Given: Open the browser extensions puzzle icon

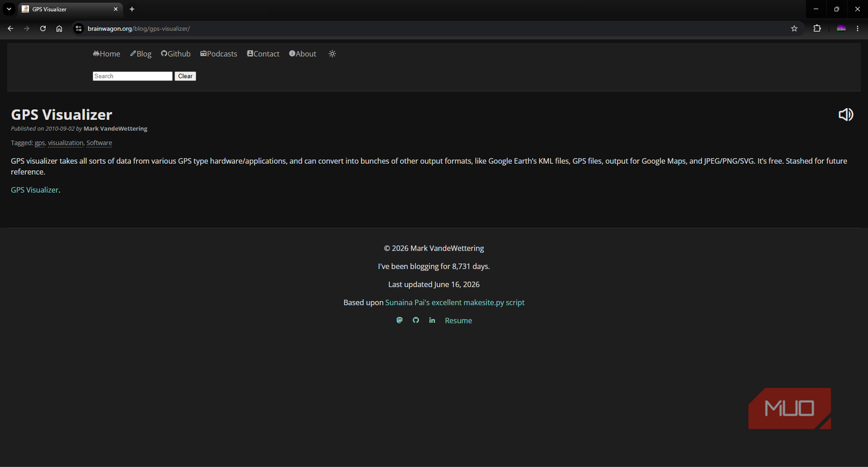Looking at the screenshot, I should coord(817,28).
